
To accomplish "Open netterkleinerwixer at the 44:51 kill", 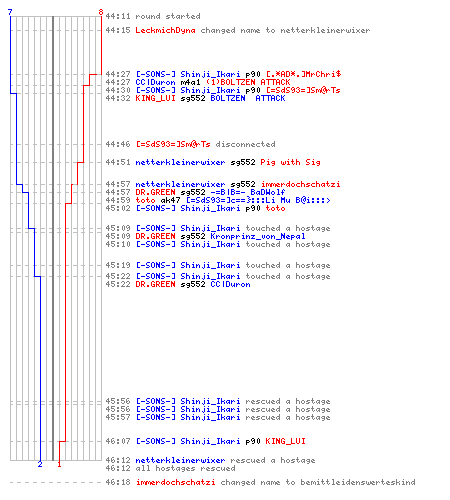I will [x=180, y=162].
